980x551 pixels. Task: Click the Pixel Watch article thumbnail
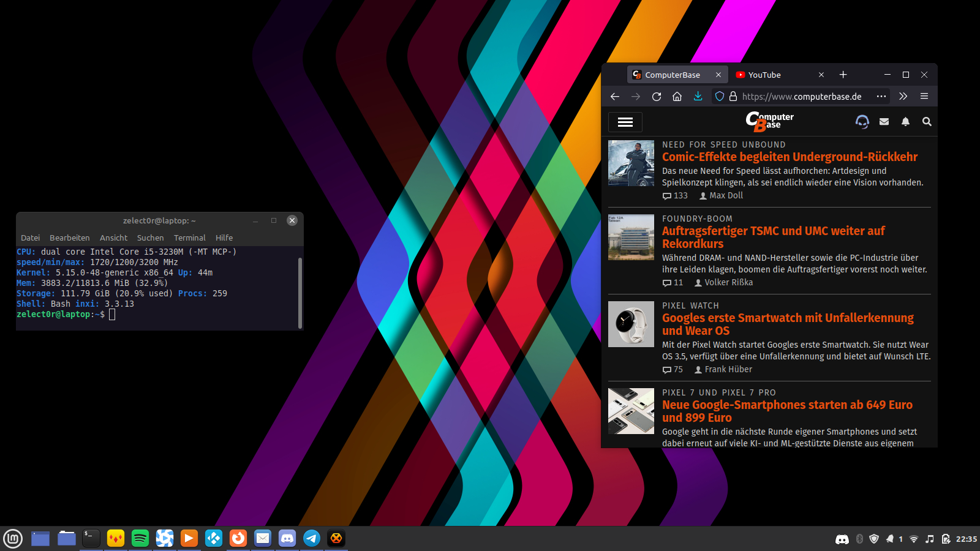point(631,324)
